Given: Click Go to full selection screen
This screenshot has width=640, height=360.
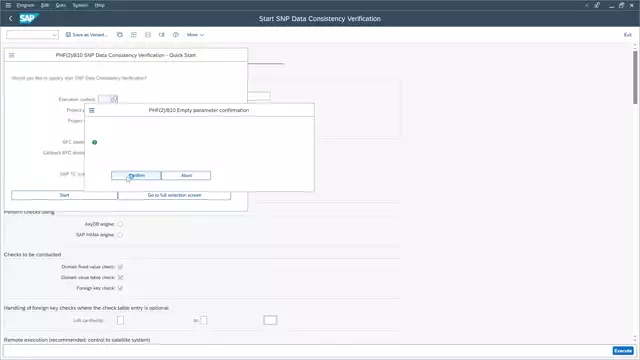Looking at the screenshot, I should click(174, 195).
